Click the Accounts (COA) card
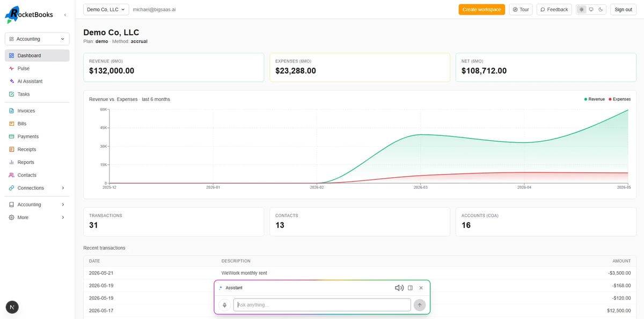644x319 pixels. pos(546,222)
